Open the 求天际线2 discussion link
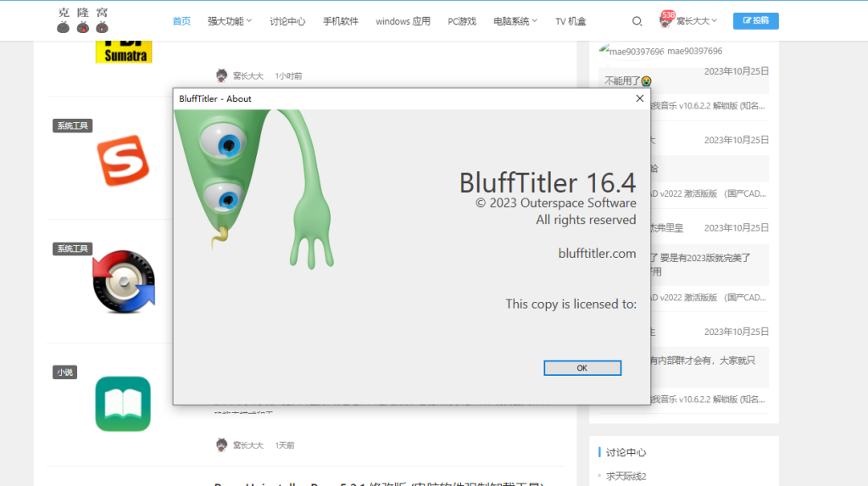Image resolution: width=868 pixels, height=486 pixels. coord(626,476)
